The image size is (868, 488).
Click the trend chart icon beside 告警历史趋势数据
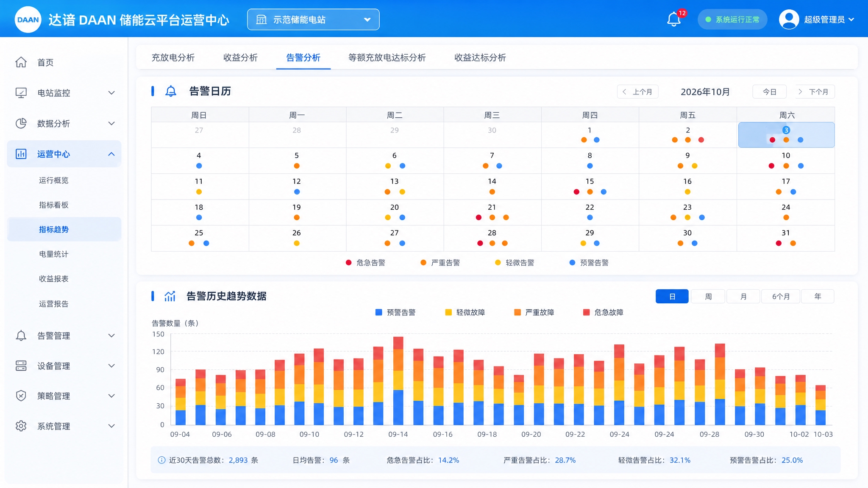[x=170, y=296]
